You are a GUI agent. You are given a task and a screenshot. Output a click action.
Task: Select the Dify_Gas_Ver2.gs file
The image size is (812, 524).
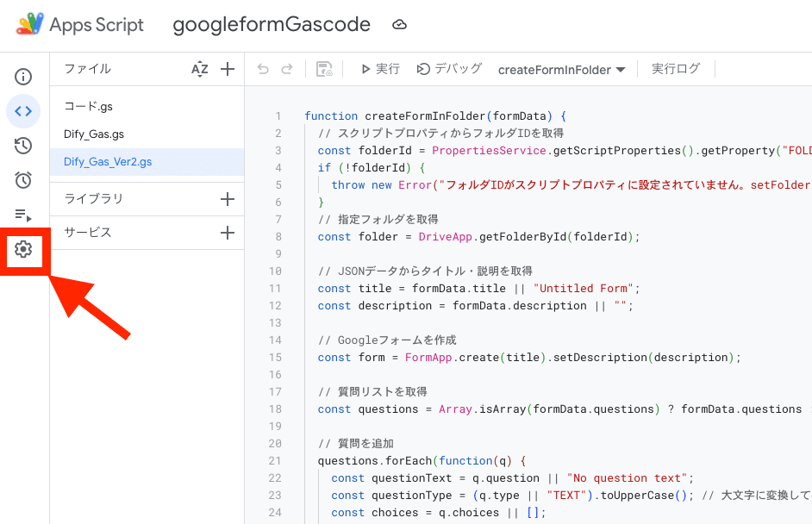tap(147, 161)
